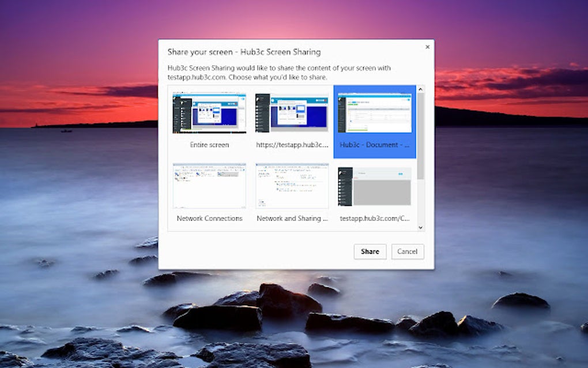
Task: Cancel the screen sharing request
Action: 408,251
